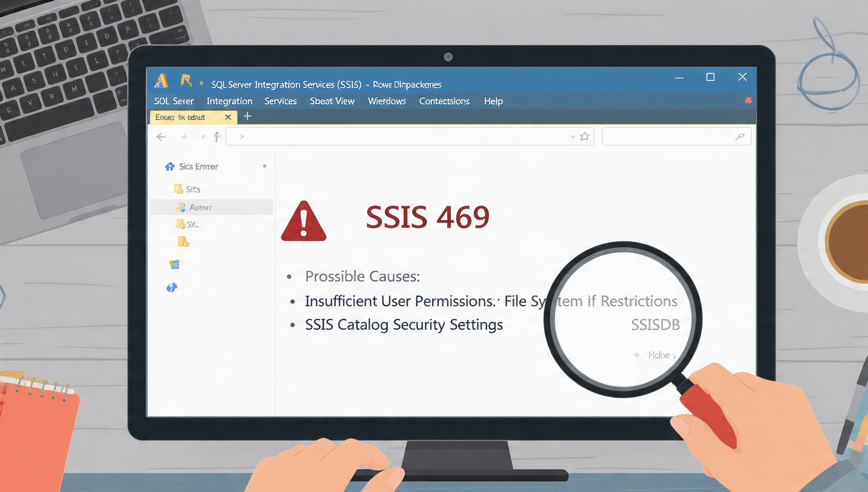Select the highlighted Aeterr tree item
The image size is (868, 492).
[x=201, y=207]
